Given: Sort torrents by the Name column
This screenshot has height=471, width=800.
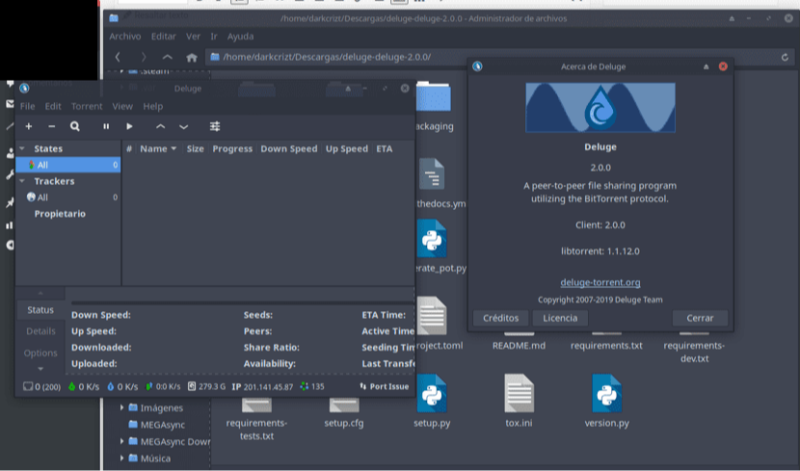Looking at the screenshot, I should point(158,148).
